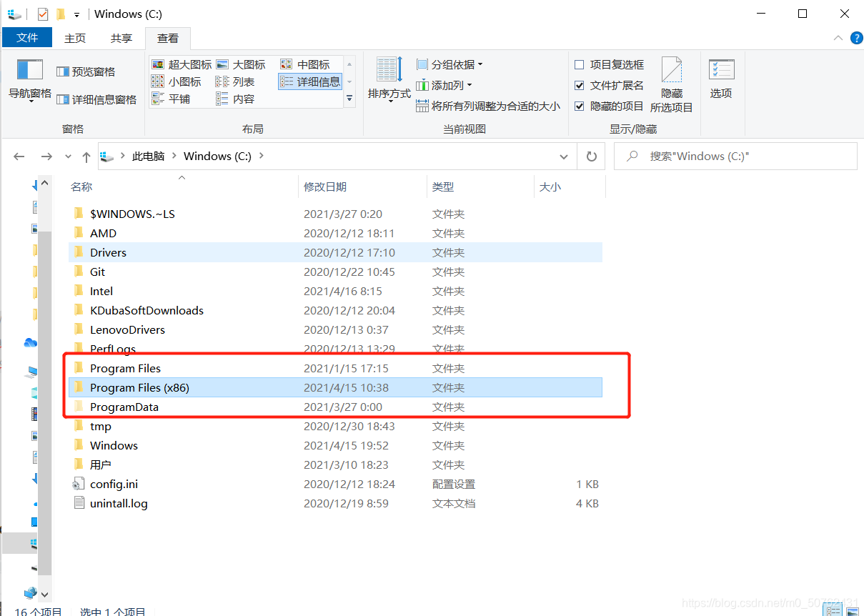
Task: Open Group by (分组依据) dropdown
Action: [450, 64]
